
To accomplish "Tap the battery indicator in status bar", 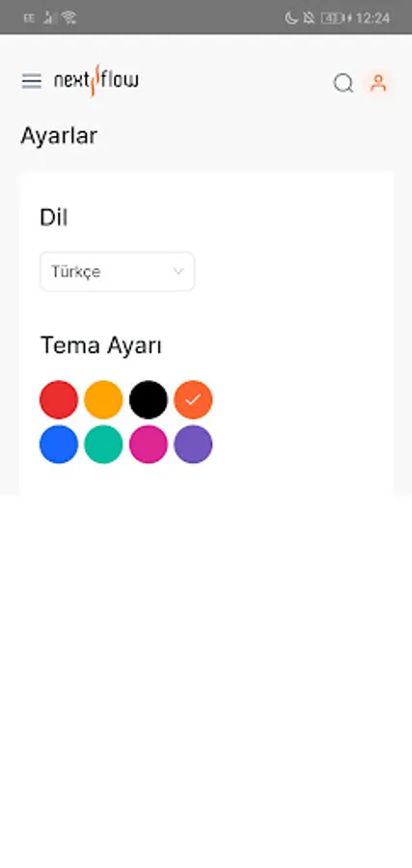I will click(x=334, y=18).
